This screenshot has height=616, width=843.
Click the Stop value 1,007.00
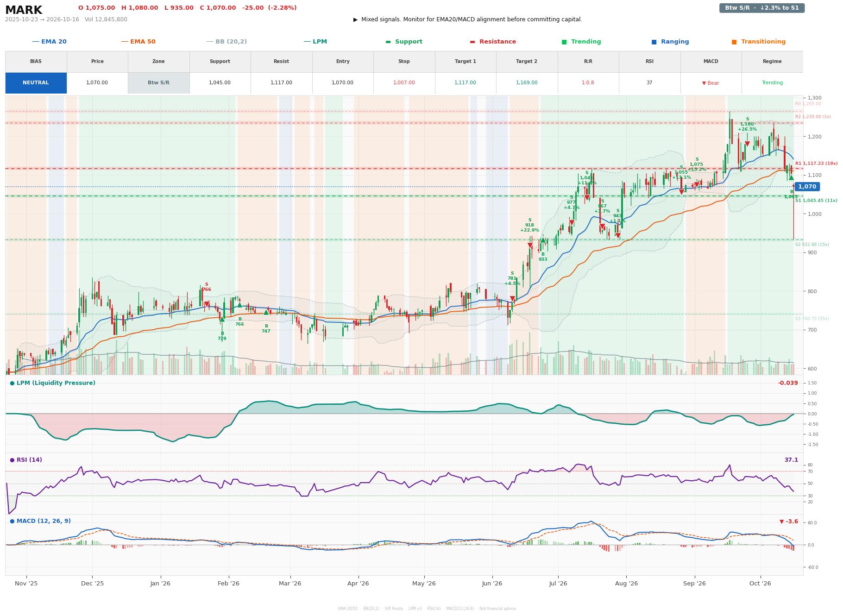point(404,83)
